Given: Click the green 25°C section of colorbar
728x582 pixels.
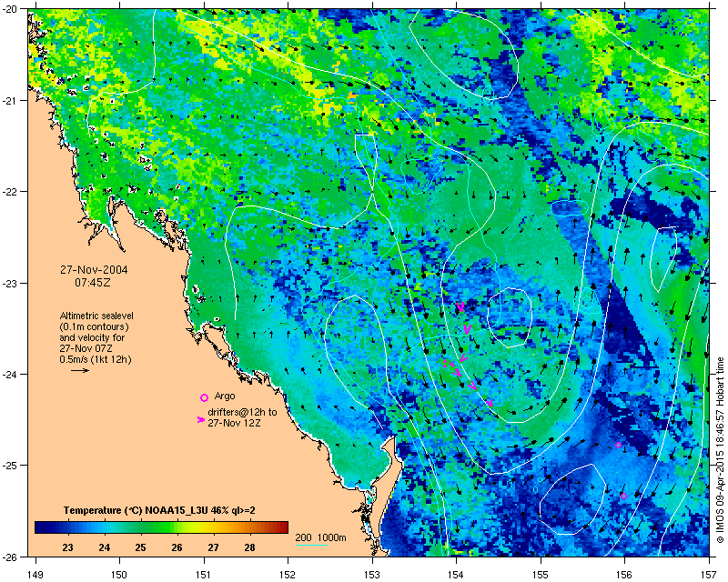Looking at the screenshot, I should [140, 527].
